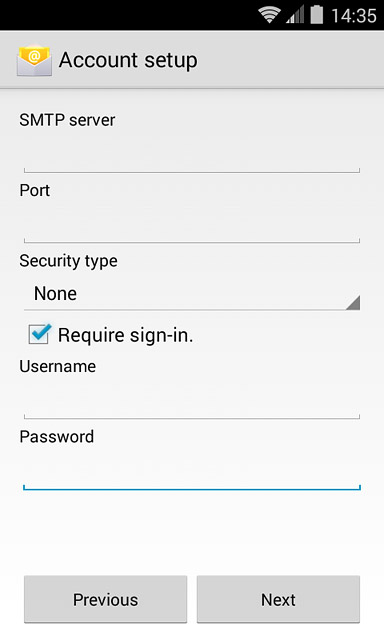Tap the SMTP server label
This screenshot has height=640, width=384.
(x=67, y=120)
